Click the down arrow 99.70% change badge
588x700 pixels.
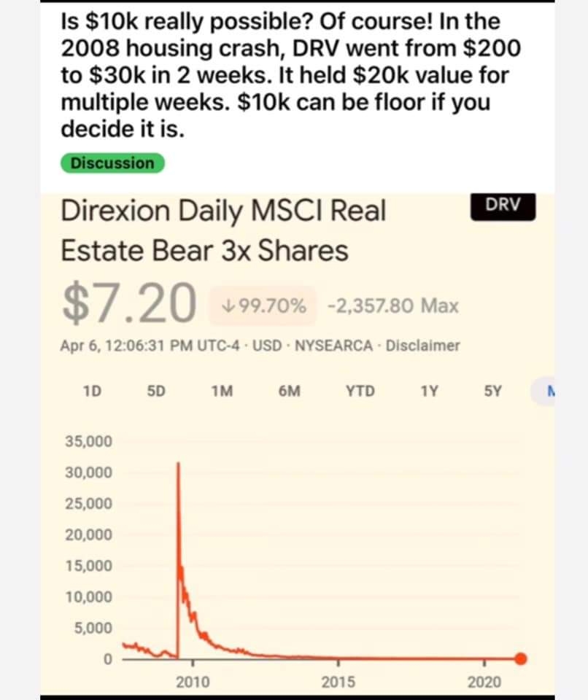click(x=263, y=306)
